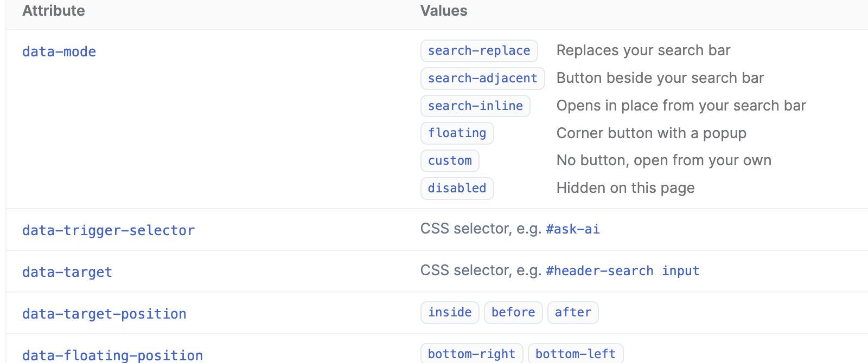
Task: Select the data-floating-position attribute name
Action: pyautogui.click(x=112, y=355)
